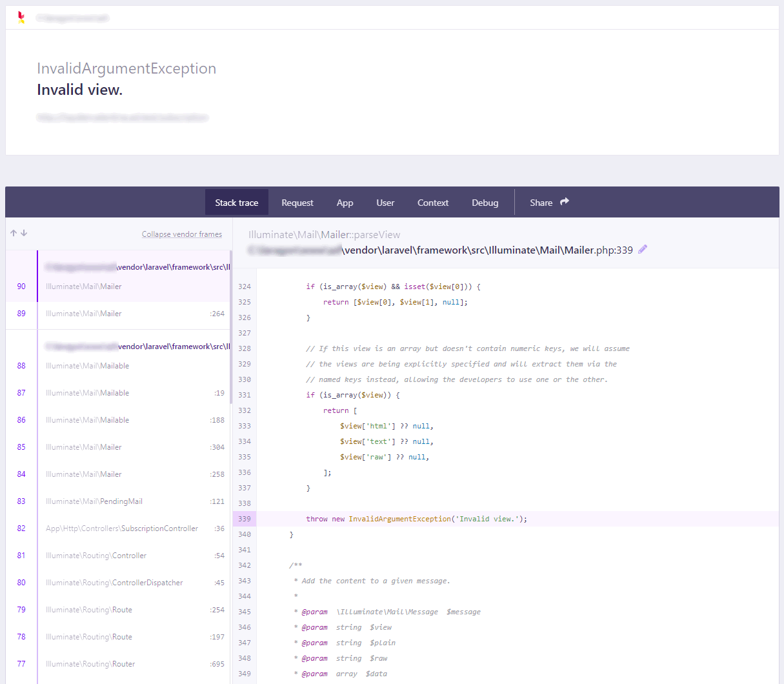The width and height of the screenshot is (784, 684).
Task: Switch to the User tab
Action: (385, 203)
